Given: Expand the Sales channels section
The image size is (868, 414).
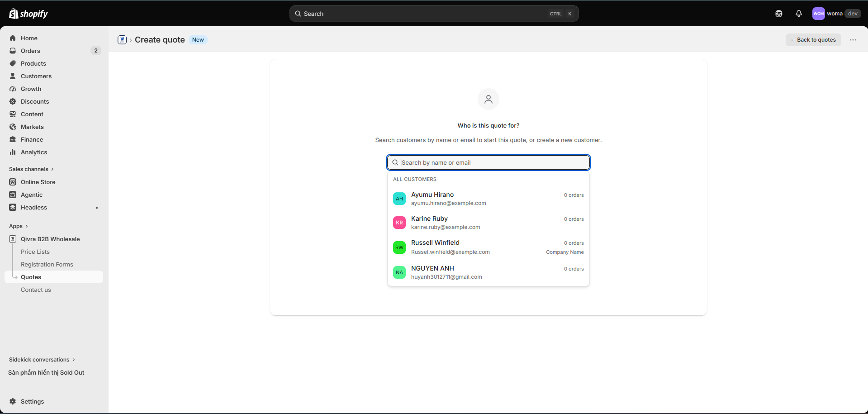Looking at the screenshot, I should point(32,169).
